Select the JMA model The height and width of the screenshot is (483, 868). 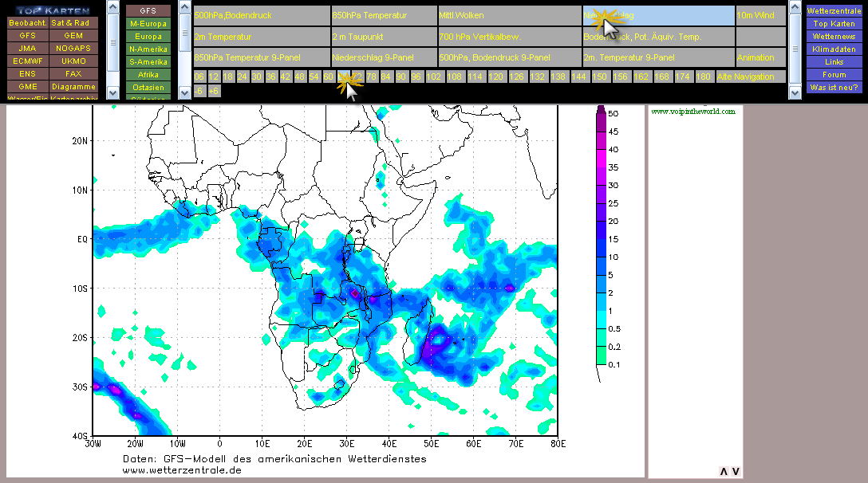(28, 48)
